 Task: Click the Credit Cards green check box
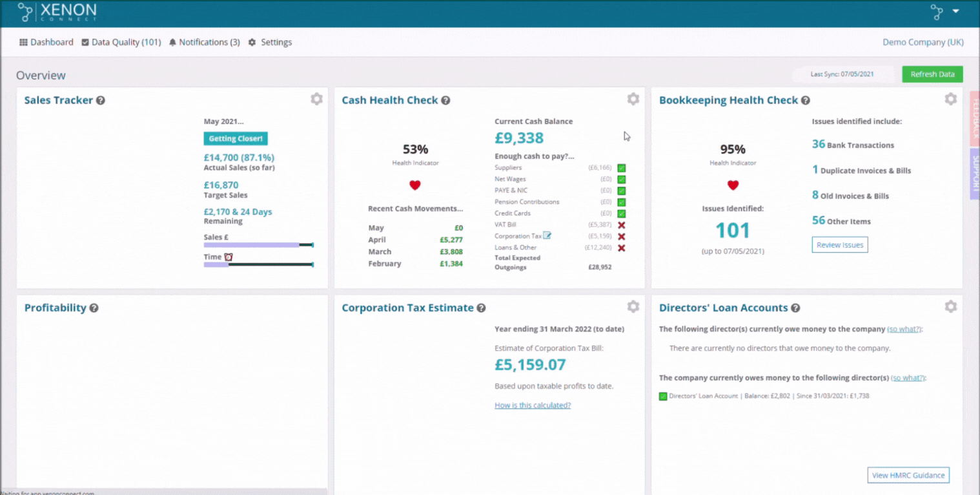point(622,213)
